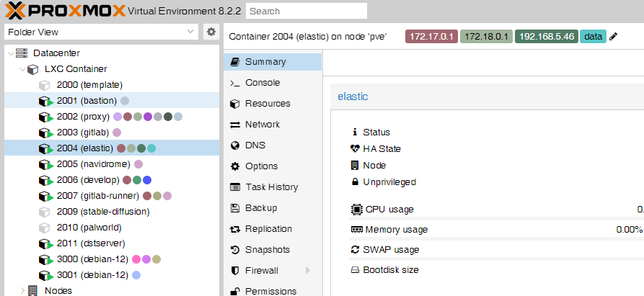
Task: Click the stopped 2009 (stable-diffusion) container icon
Action: [x=46, y=212]
